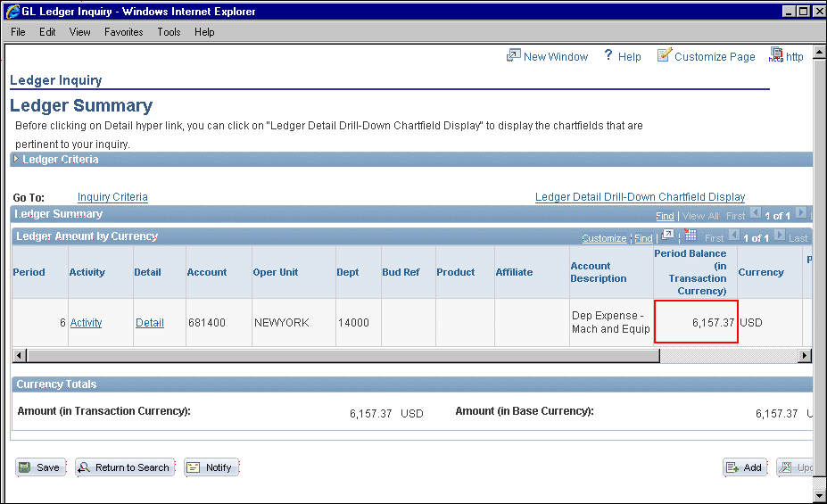Sort by the Product column header
827x504 pixels.
[456, 273]
